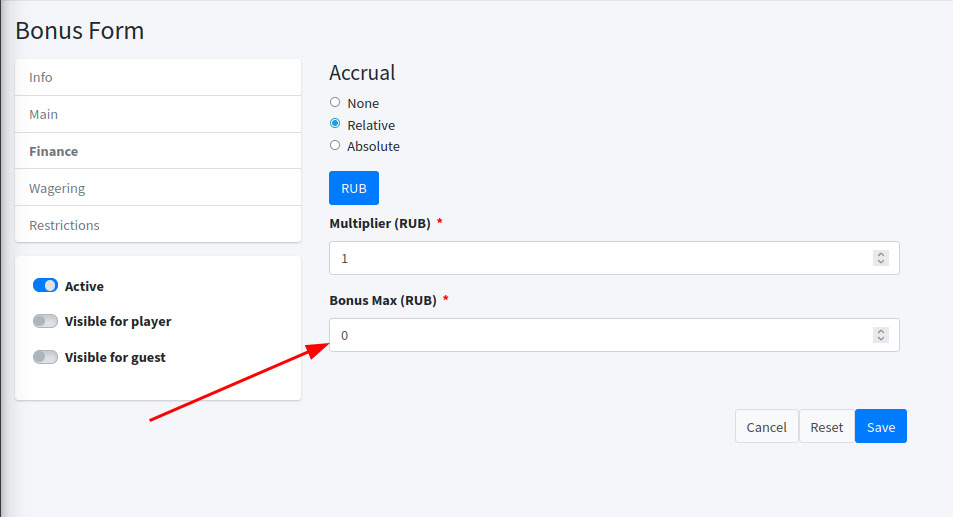Increase Multiplier value with up arrow
The image size is (953, 517).
[x=881, y=254]
